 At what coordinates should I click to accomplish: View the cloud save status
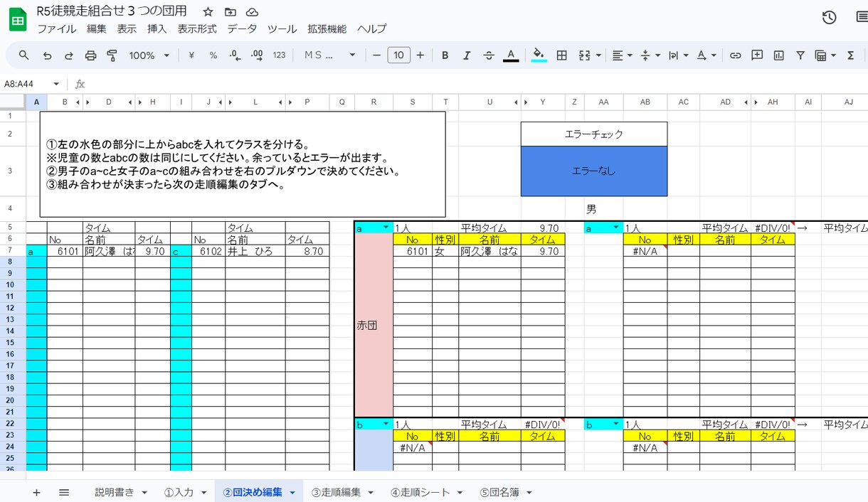click(x=252, y=12)
